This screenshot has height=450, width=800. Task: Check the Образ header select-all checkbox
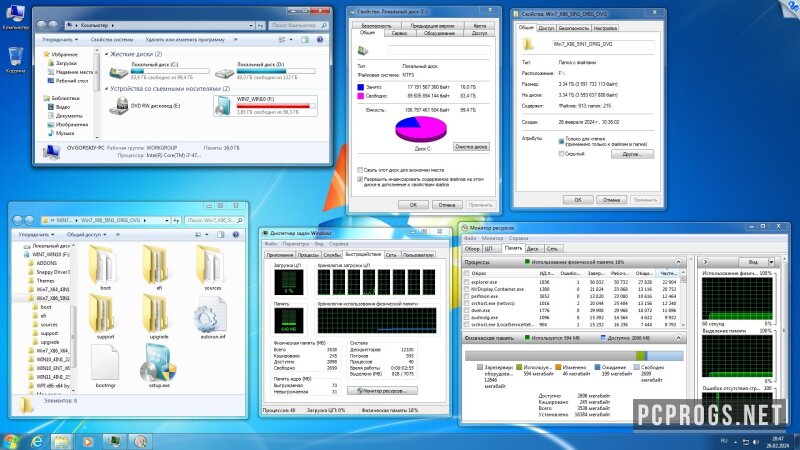(467, 273)
